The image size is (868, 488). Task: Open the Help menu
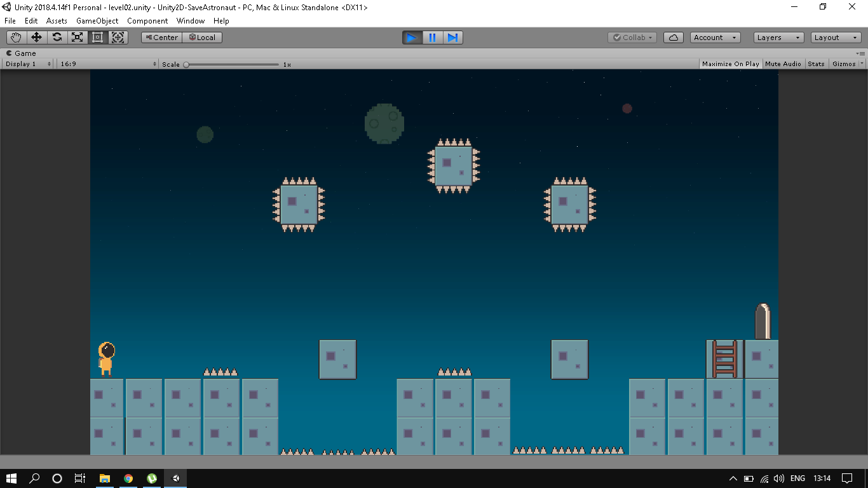click(x=221, y=21)
